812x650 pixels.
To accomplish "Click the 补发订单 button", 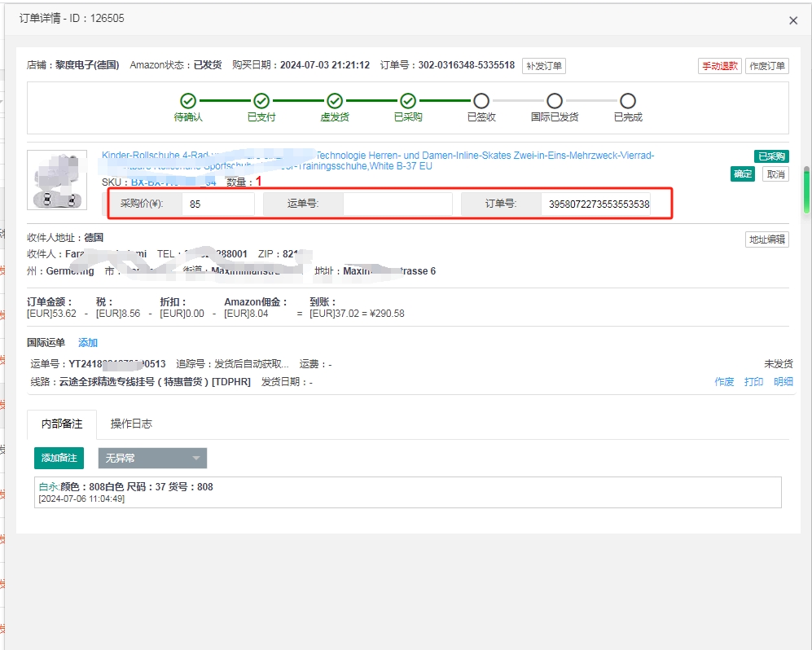I will pos(543,66).
